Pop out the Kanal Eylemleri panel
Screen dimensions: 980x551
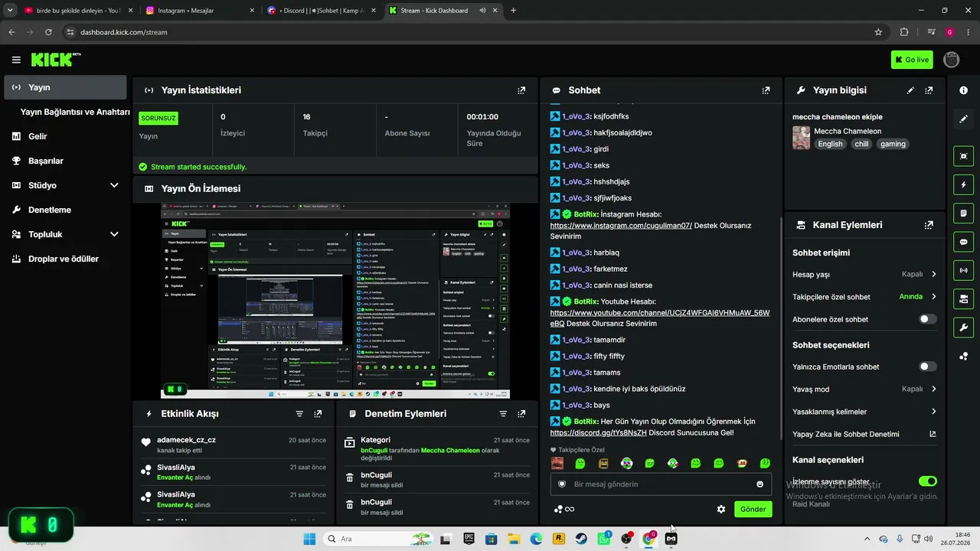(x=929, y=225)
